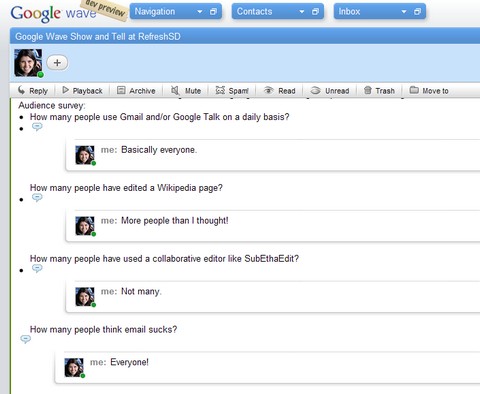The width and height of the screenshot is (480, 394).
Task: Click avatar beside 'Everyone!' reply
Action: (x=74, y=368)
